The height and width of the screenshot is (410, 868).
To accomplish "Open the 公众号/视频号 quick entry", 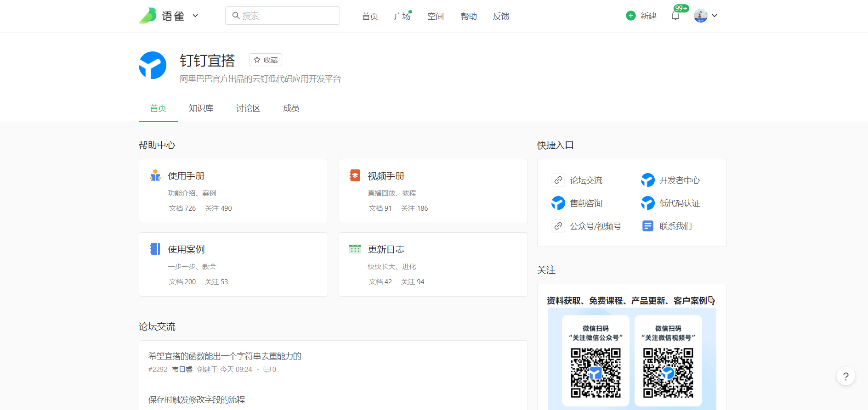I will [x=596, y=226].
